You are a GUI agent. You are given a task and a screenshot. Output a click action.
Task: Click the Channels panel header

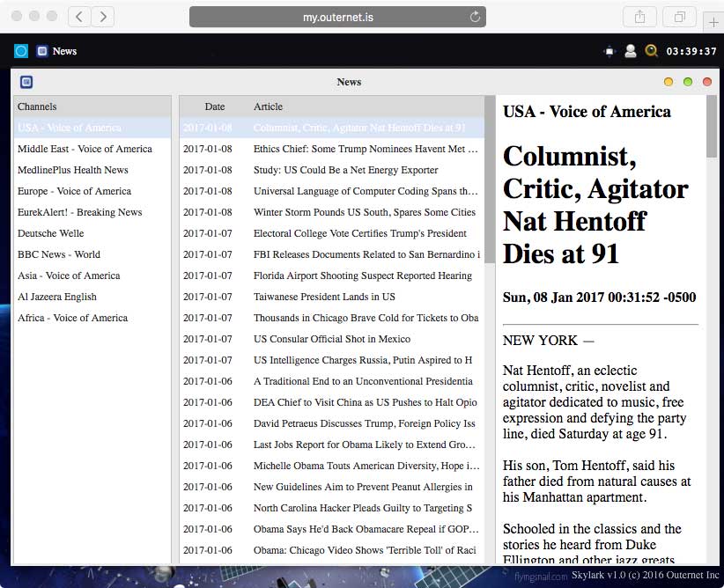click(x=92, y=107)
